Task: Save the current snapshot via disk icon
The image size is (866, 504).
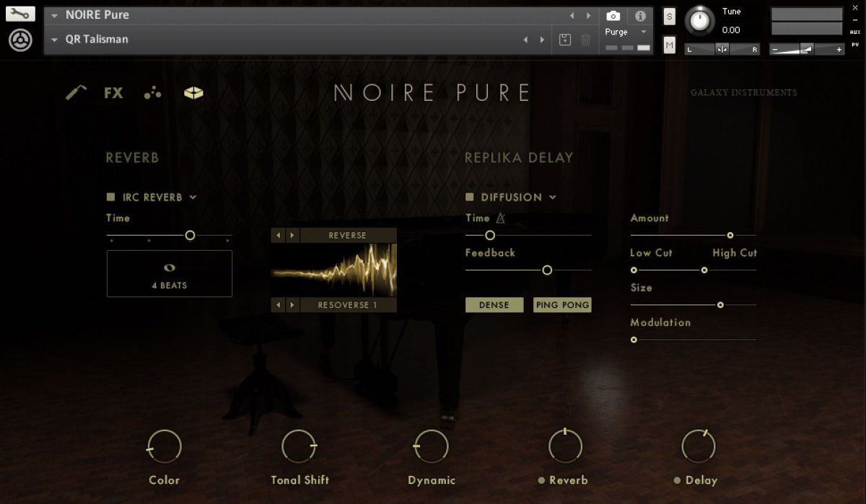Action: point(566,40)
